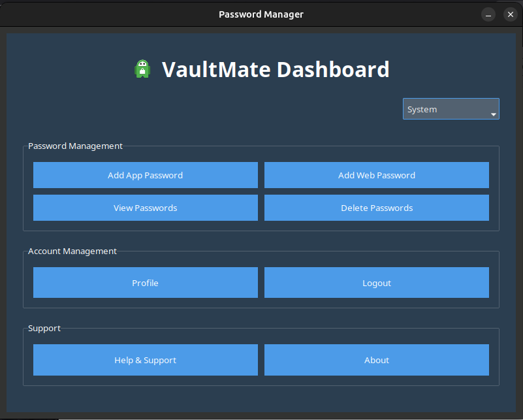Image resolution: width=523 pixels, height=420 pixels.
Task: Minimize the Password Manager window
Action: (488, 14)
